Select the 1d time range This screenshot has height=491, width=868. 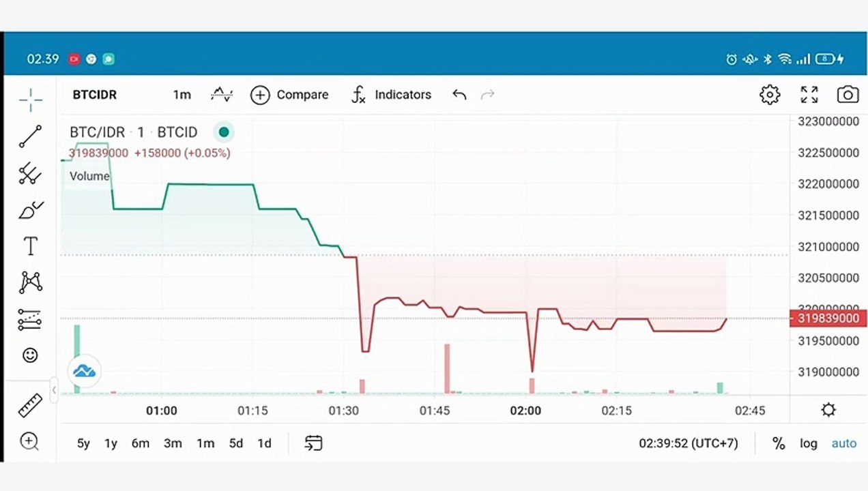click(x=264, y=443)
